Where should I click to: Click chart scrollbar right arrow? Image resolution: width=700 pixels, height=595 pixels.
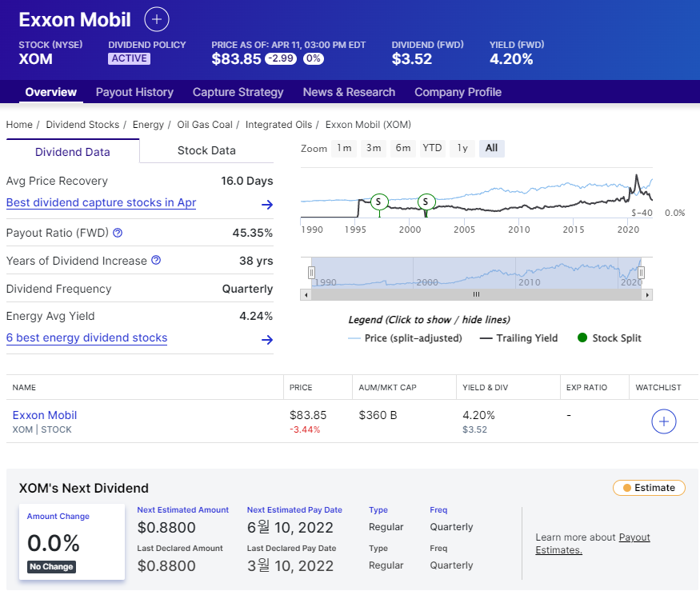647,295
